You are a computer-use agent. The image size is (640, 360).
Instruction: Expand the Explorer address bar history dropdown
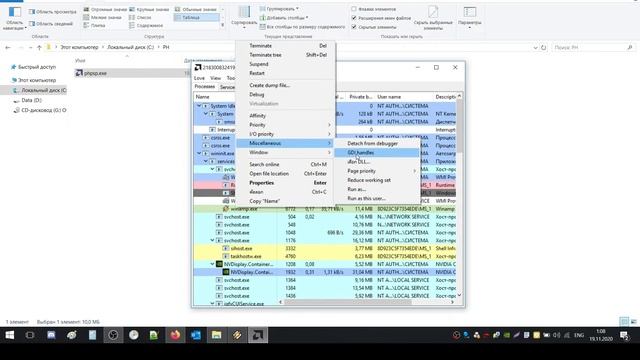(536, 47)
